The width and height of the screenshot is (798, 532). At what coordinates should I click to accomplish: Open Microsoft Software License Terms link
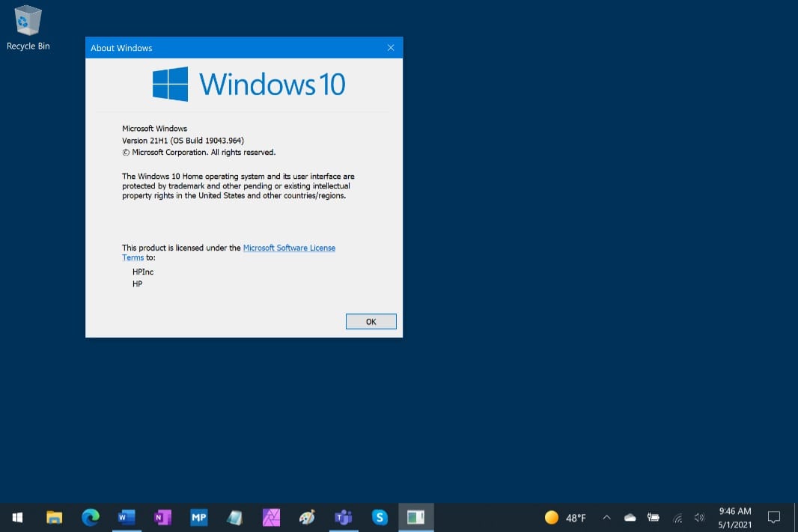(289, 248)
